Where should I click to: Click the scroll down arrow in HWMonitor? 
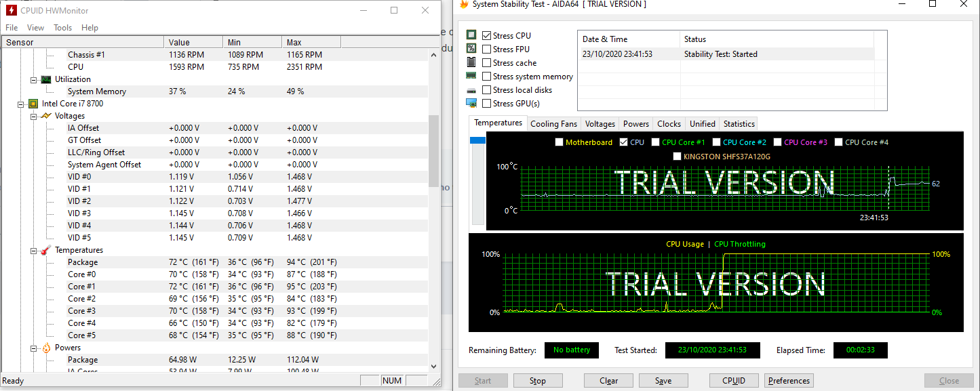click(x=434, y=367)
